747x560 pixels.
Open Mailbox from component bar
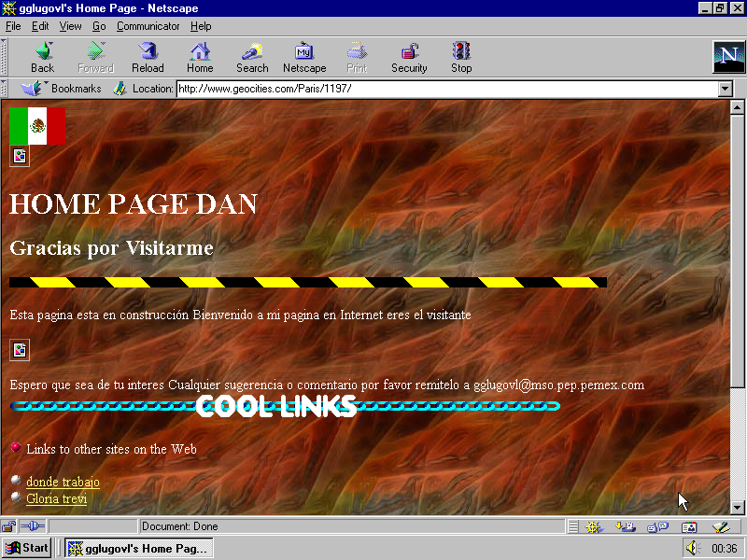[x=626, y=526]
